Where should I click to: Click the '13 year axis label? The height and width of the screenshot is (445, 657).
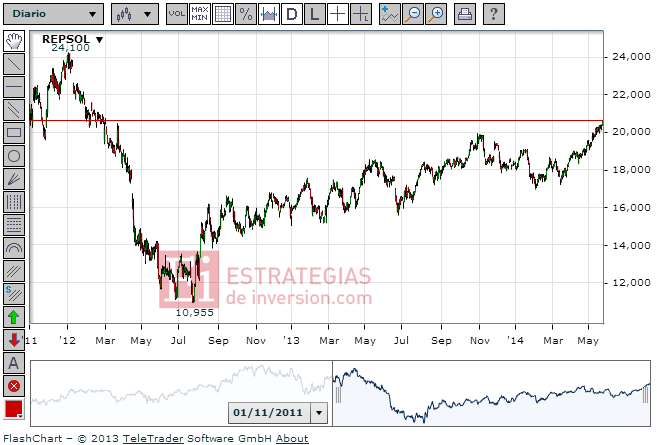[x=291, y=341]
